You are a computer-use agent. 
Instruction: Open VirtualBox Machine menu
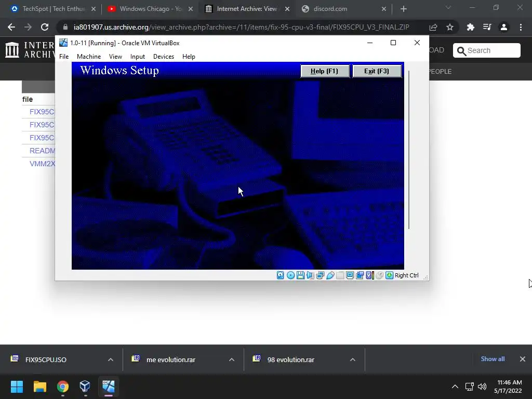[89, 57]
